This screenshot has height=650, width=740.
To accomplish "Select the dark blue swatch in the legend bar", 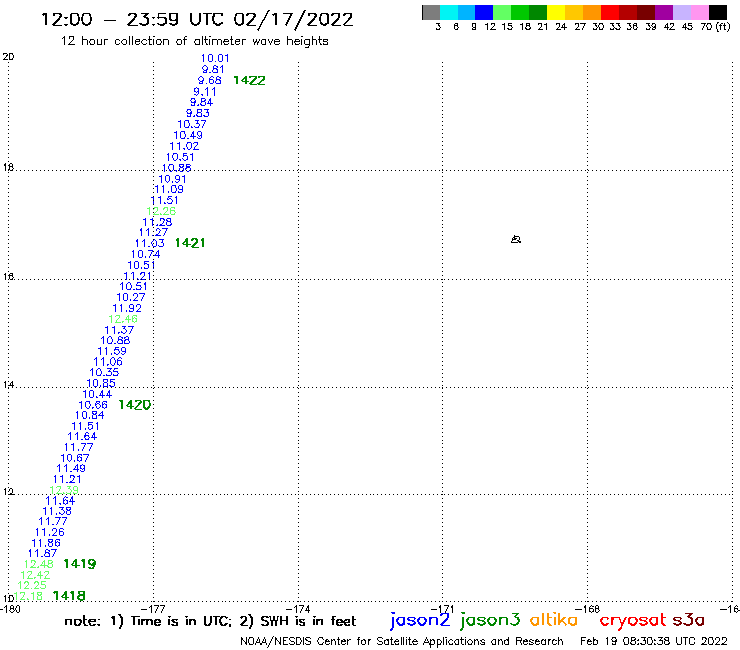I will tap(484, 12).
